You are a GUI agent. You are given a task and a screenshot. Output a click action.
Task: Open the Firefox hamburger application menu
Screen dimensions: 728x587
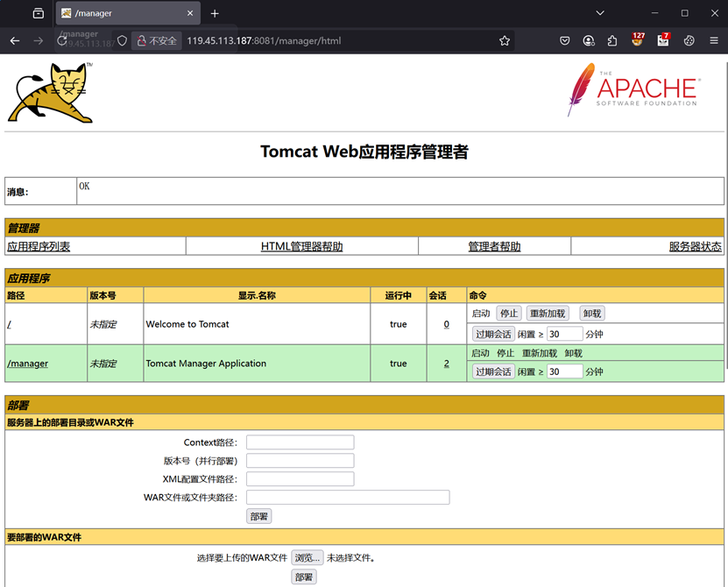coord(714,40)
